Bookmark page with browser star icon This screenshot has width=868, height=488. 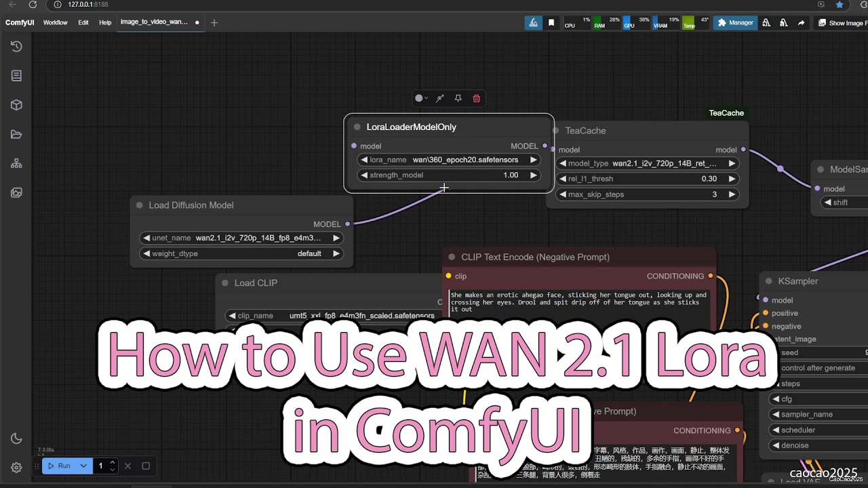[840, 4]
